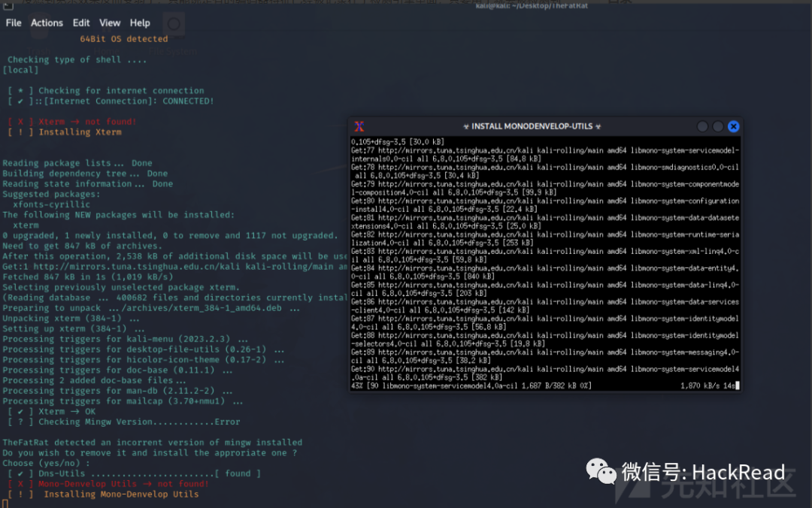
Task: Click 'Reading package lists... Done' line
Action: click(x=77, y=163)
